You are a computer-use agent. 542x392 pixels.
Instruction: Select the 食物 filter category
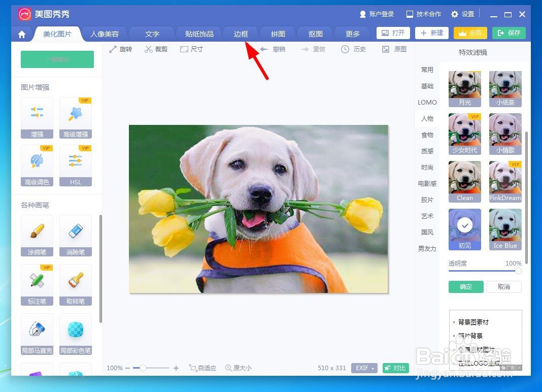tap(427, 135)
